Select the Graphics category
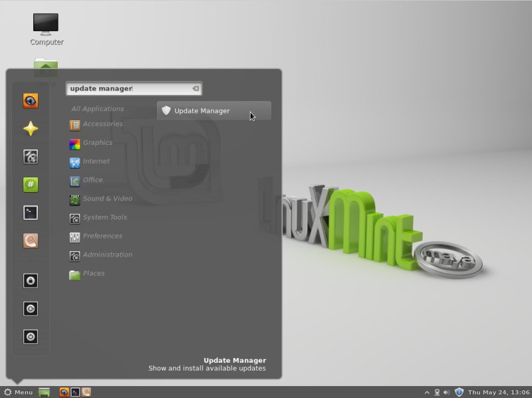Screen dimensions: 532x398 tap(91, 143)
